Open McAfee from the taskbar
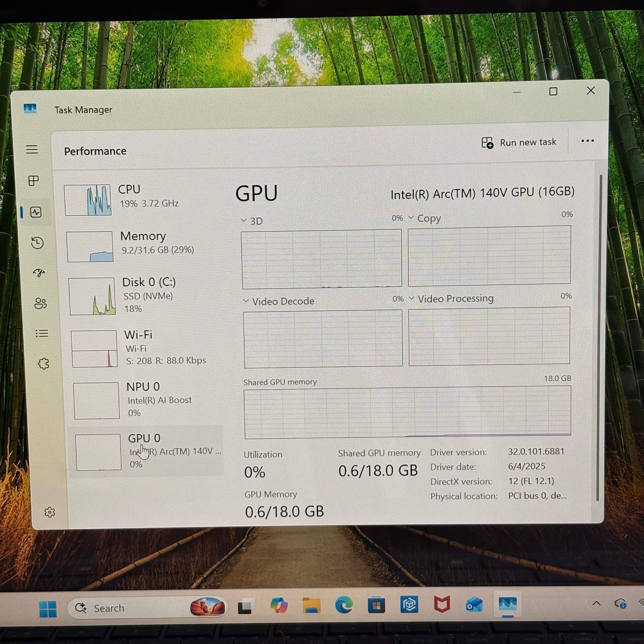The width and height of the screenshot is (644, 644). [x=442, y=604]
